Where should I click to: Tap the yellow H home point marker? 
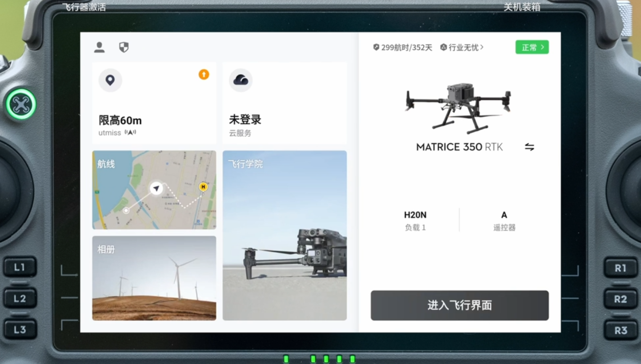(x=203, y=187)
